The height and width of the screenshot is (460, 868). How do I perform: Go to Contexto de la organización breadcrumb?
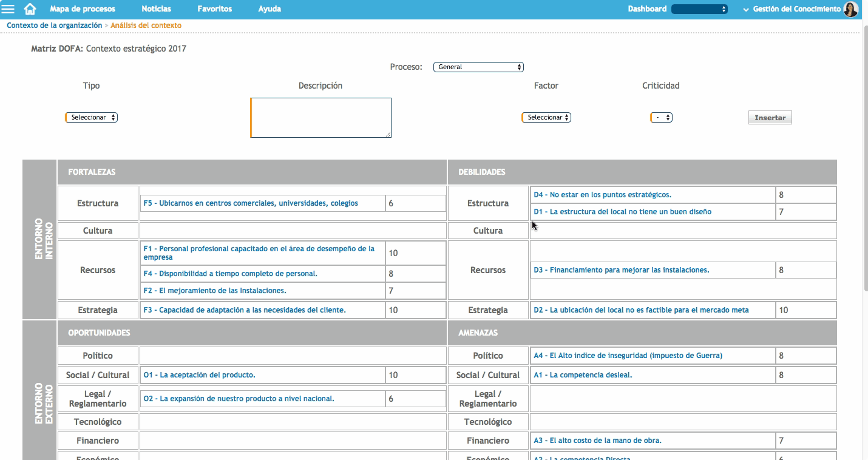(55, 25)
